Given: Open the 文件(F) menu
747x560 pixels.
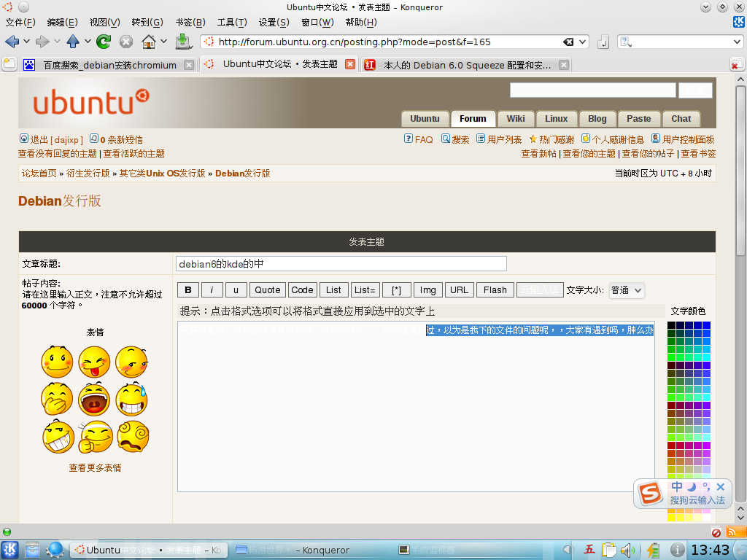Looking at the screenshot, I should (x=20, y=23).
